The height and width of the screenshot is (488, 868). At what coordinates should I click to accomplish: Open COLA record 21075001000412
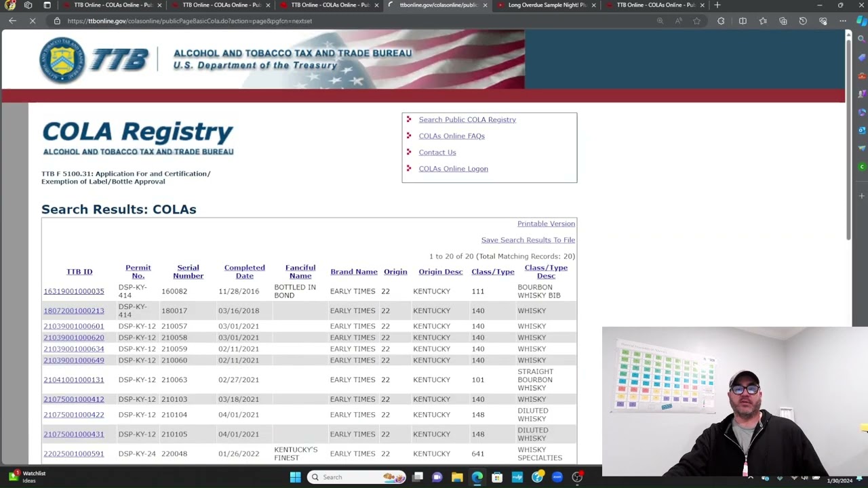(74, 399)
